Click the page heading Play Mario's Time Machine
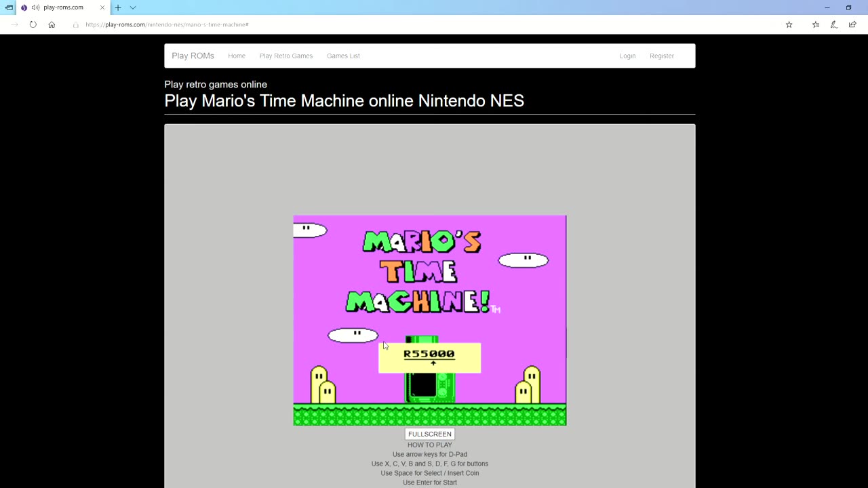This screenshot has width=868, height=488. coord(344,101)
